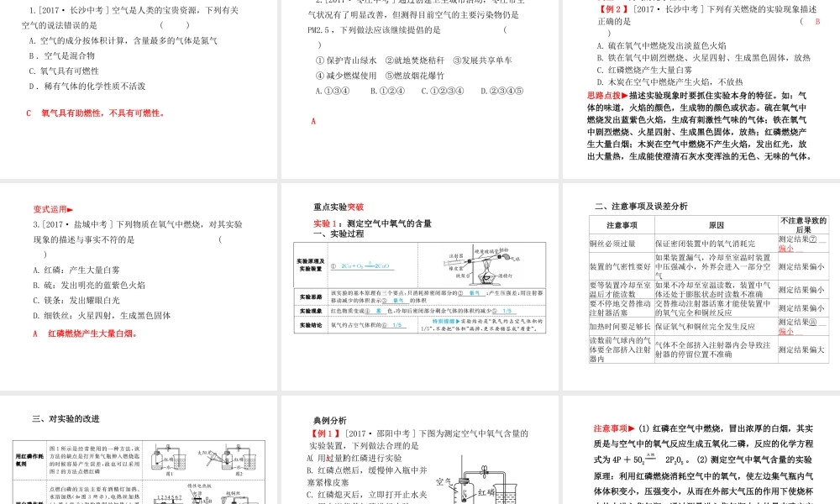
Task: Click '一、实验过程' subheading
Action: pos(339,234)
